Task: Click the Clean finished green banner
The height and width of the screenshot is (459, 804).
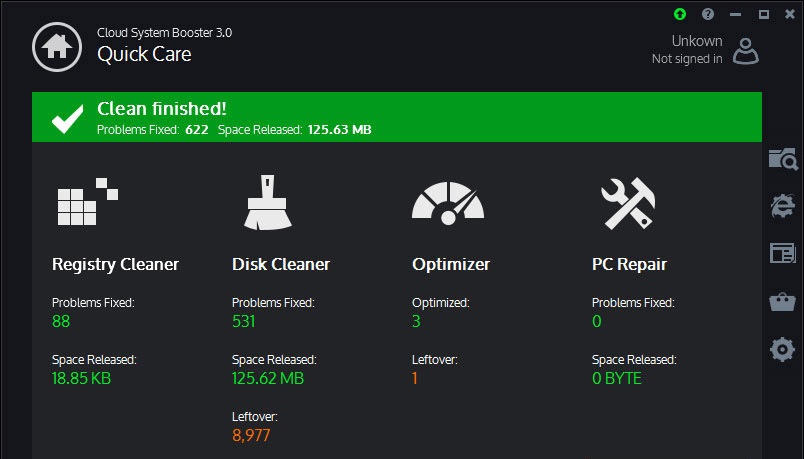Action: coord(397,117)
